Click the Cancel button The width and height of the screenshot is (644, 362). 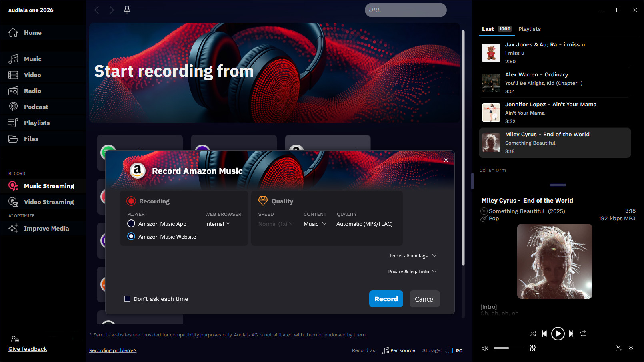pyautogui.click(x=424, y=299)
